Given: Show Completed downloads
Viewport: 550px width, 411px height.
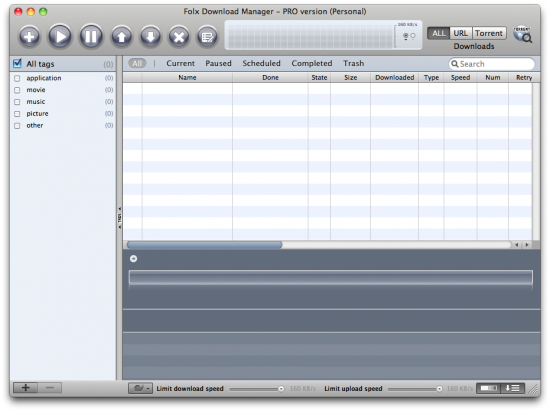Looking at the screenshot, I should point(311,63).
